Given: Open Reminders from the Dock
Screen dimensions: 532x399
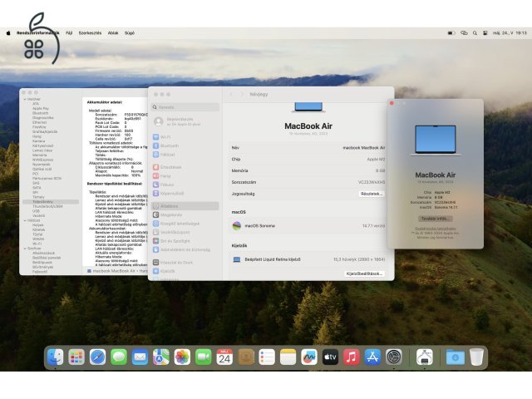Looking at the screenshot, I should (x=267, y=357).
